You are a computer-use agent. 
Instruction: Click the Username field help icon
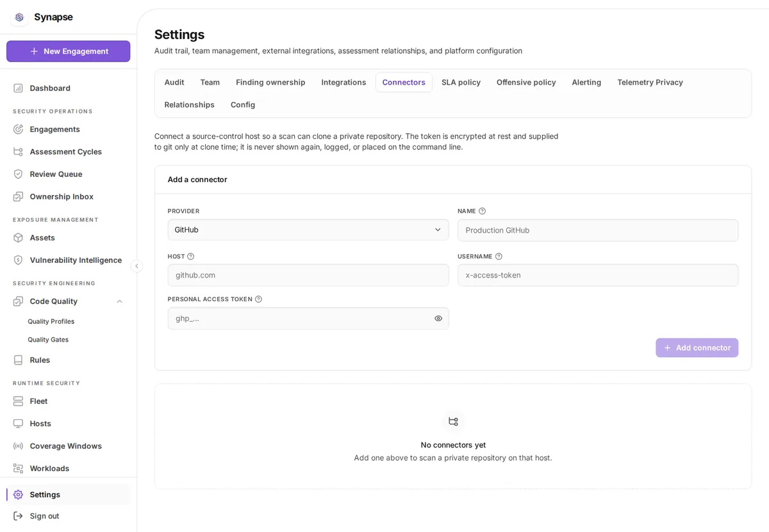click(499, 256)
